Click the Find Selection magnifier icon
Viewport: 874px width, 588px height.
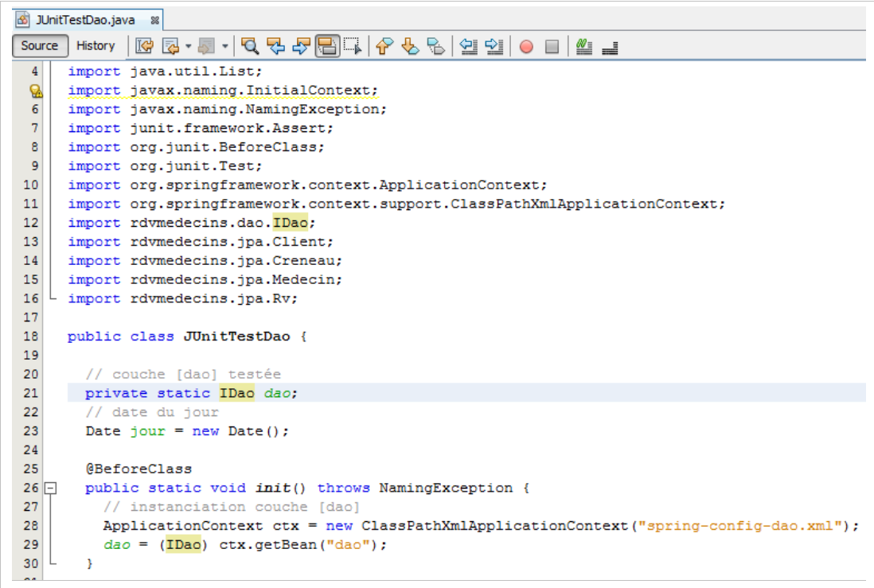click(250, 46)
